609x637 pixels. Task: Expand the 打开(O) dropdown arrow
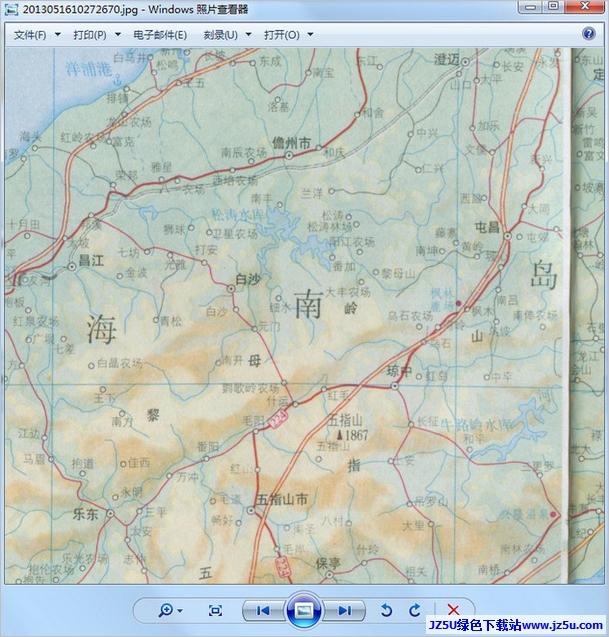point(310,35)
